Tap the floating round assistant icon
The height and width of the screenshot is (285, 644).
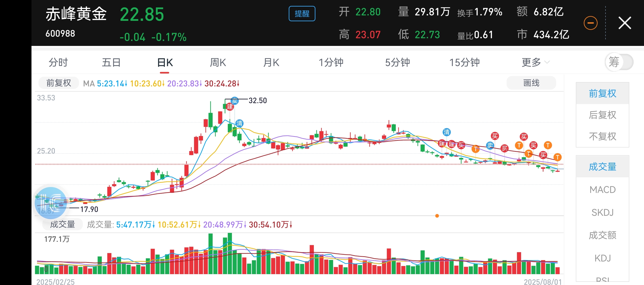pyautogui.click(x=51, y=203)
